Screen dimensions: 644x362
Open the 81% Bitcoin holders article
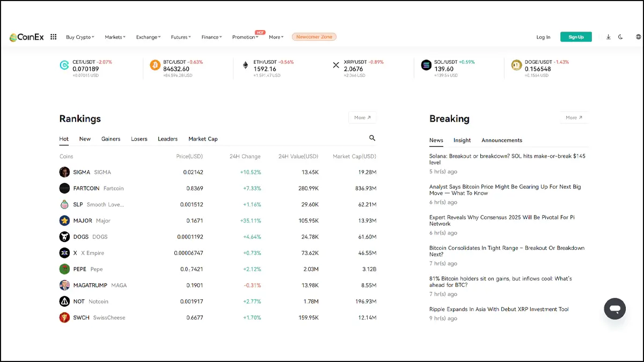(x=501, y=282)
